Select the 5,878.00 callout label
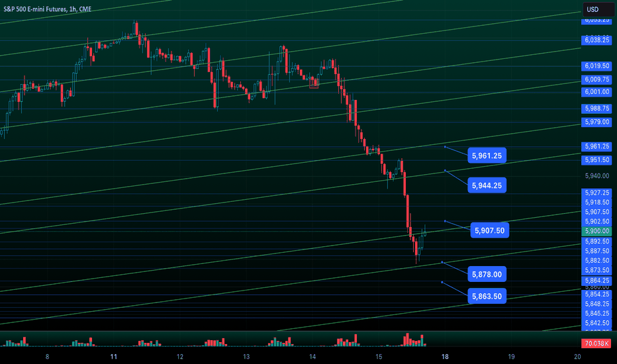Viewport: 617px width, 364px height. (487, 274)
